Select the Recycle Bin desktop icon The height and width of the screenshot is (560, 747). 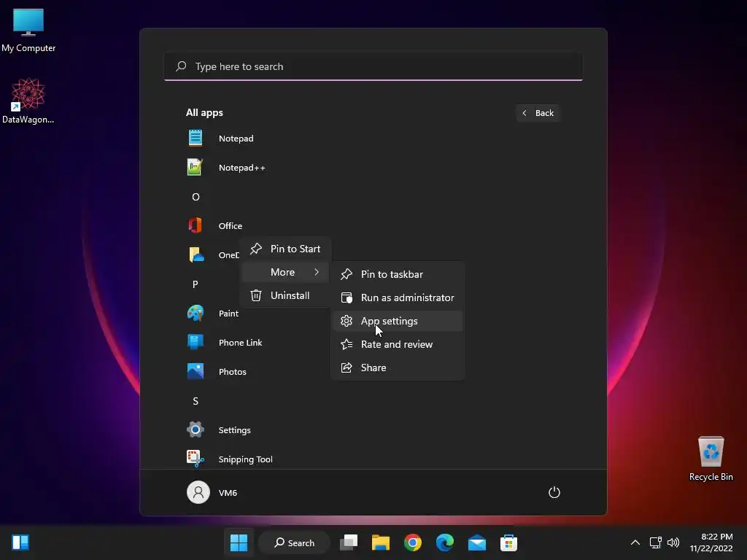(711, 458)
